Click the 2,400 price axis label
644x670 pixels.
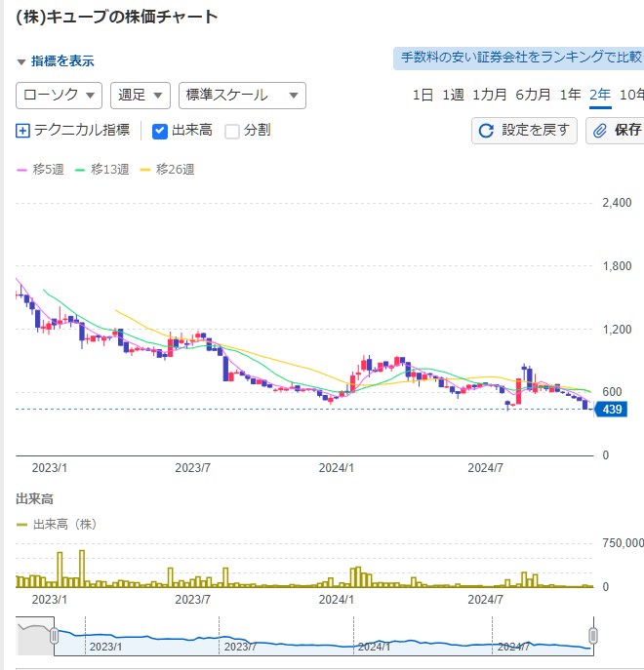(x=617, y=203)
